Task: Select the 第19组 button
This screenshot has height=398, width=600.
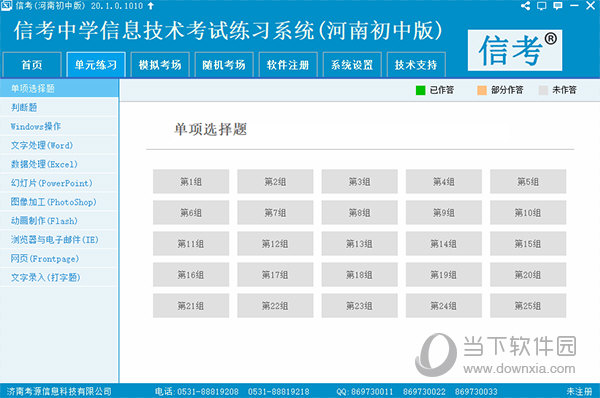Action: (x=443, y=274)
